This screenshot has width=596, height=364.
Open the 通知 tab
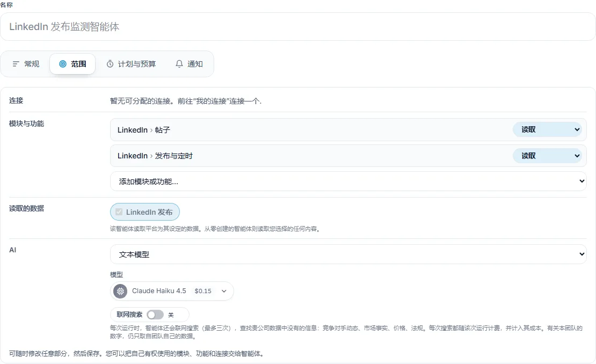click(189, 64)
